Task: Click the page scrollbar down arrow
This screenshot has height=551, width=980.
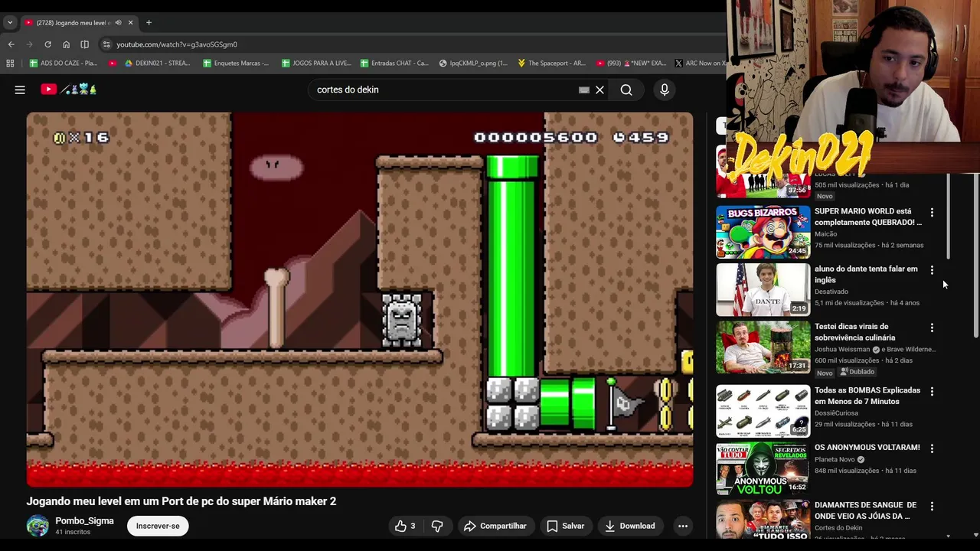Action: (x=975, y=535)
